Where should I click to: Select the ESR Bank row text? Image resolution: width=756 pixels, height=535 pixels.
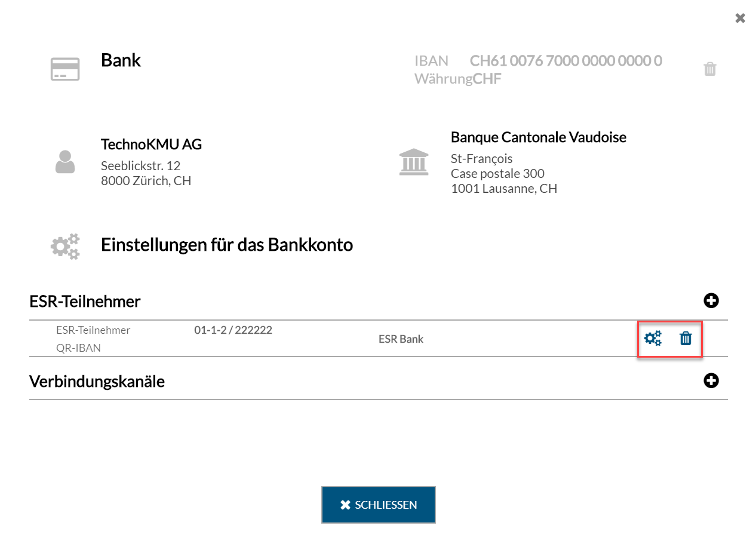tap(401, 339)
